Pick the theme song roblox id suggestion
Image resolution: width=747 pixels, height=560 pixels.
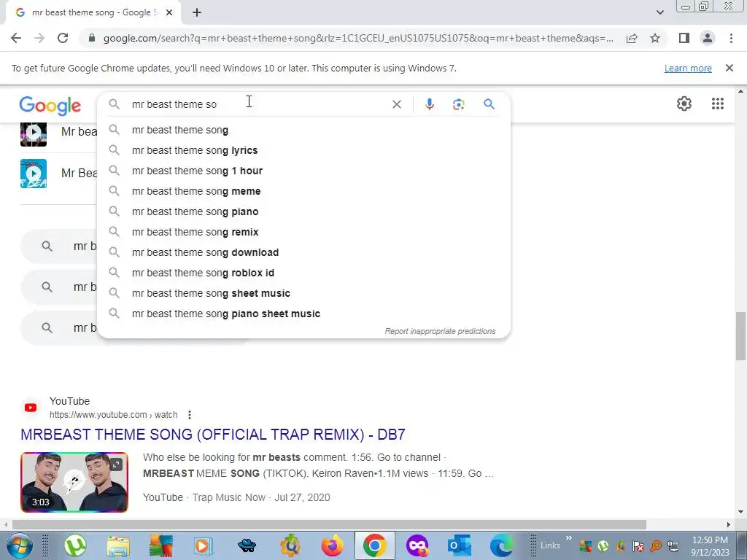point(303,273)
